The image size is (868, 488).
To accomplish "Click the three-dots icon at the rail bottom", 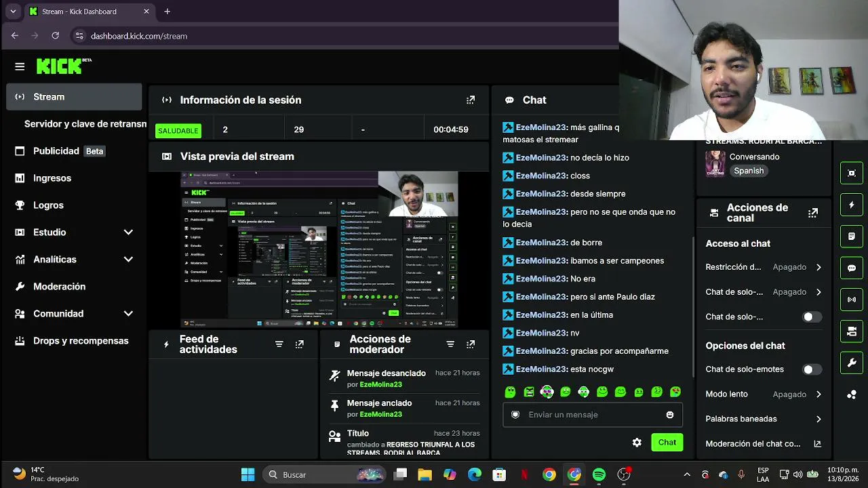I will [x=852, y=394].
